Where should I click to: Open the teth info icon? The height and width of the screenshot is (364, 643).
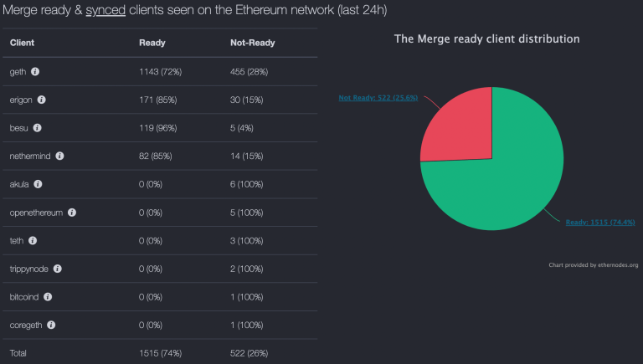pyautogui.click(x=33, y=240)
